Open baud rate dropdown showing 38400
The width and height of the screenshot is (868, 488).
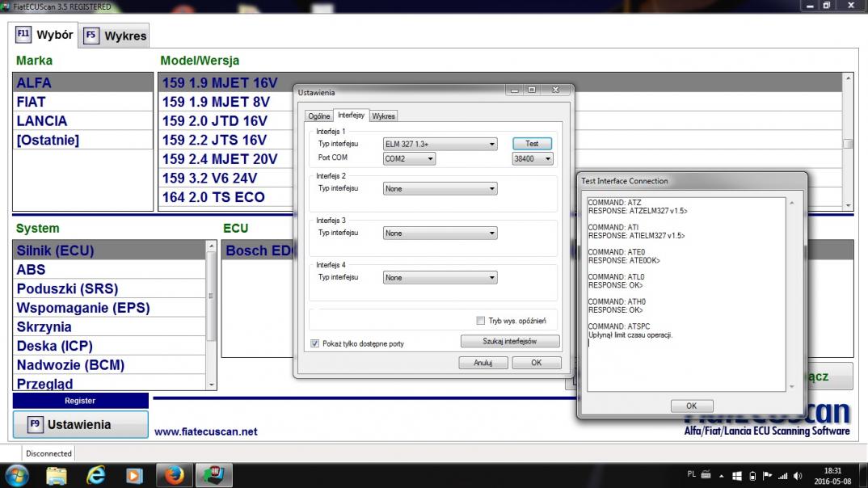click(533, 159)
